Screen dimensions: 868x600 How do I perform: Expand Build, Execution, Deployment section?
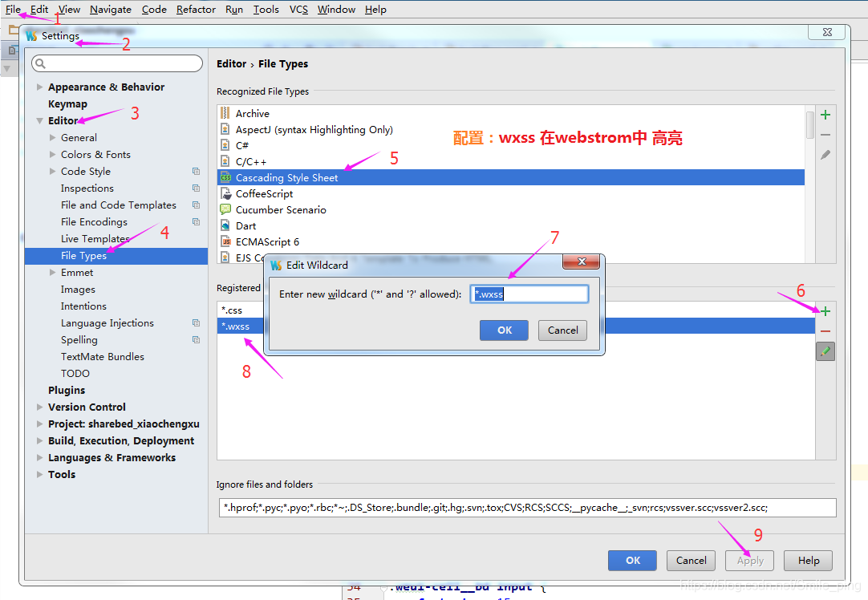point(39,440)
